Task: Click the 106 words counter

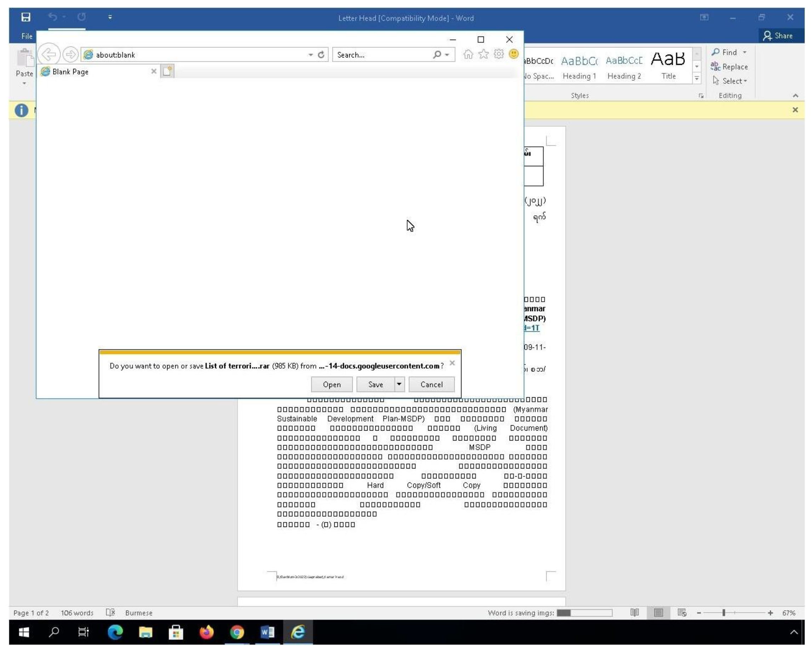Action: coord(77,613)
